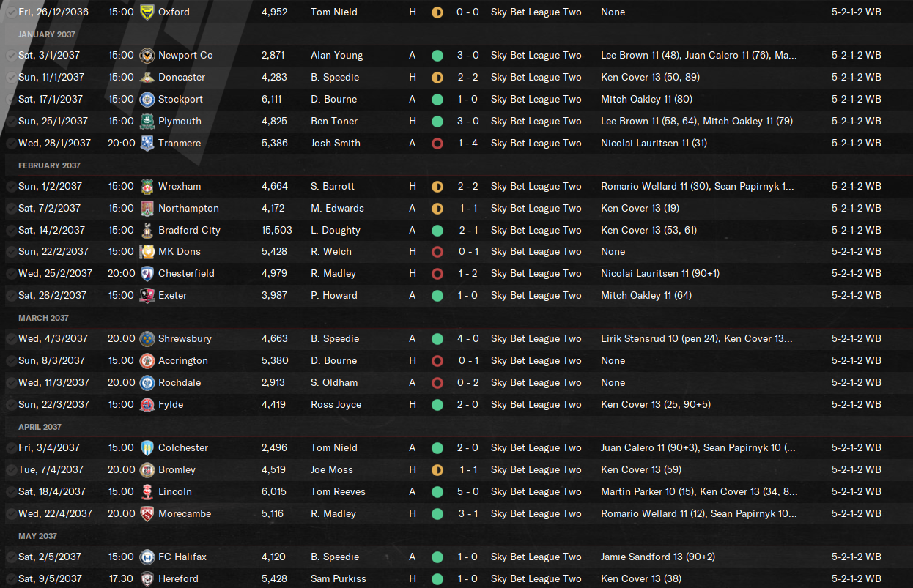
Task: Select referee L. Doughty
Action: 336,231
